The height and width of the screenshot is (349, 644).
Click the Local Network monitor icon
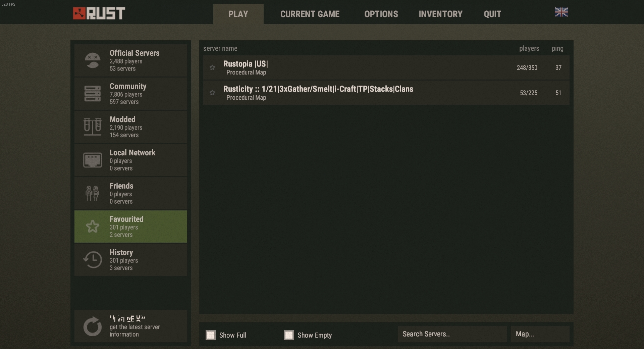(x=93, y=160)
